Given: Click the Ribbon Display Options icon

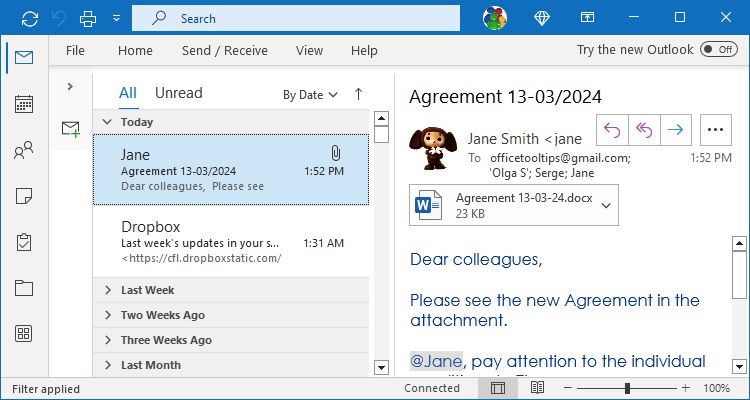Looking at the screenshot, I should click(x=587, y=18).
